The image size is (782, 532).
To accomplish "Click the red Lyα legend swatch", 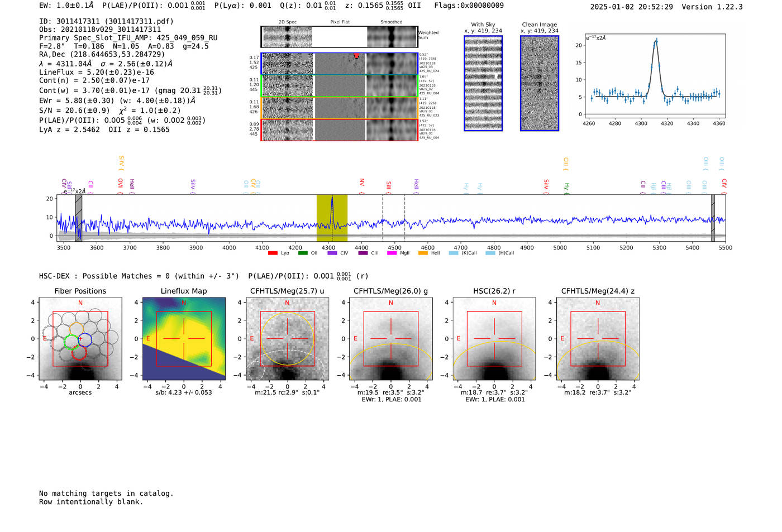I will pyautogui.click(x=273, y=253).
